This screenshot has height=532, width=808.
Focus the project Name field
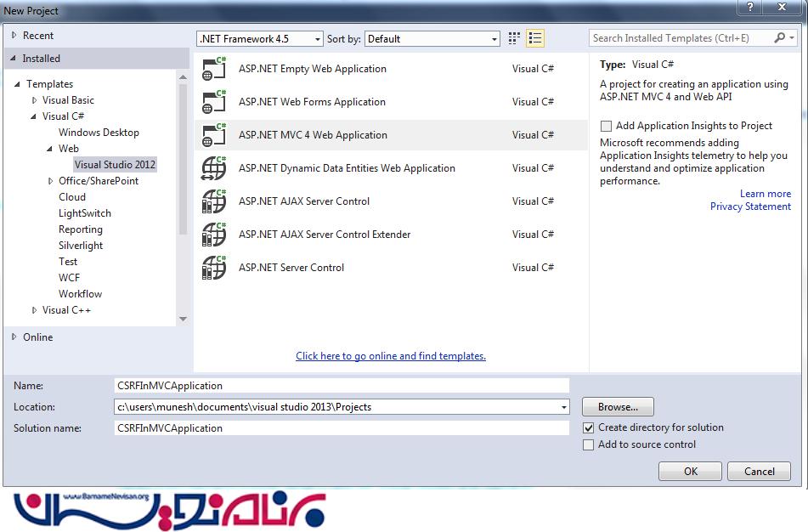tap(342, 386)
